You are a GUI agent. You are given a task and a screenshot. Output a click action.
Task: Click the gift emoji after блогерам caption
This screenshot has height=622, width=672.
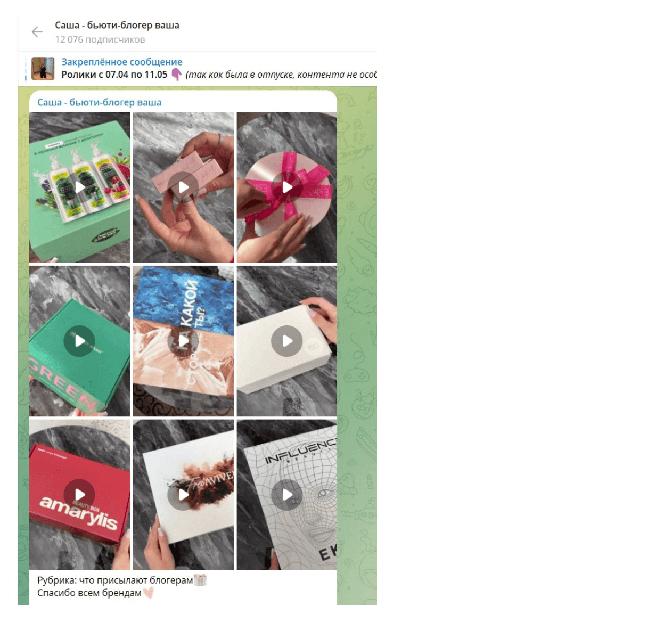click(x=200, y=580)
